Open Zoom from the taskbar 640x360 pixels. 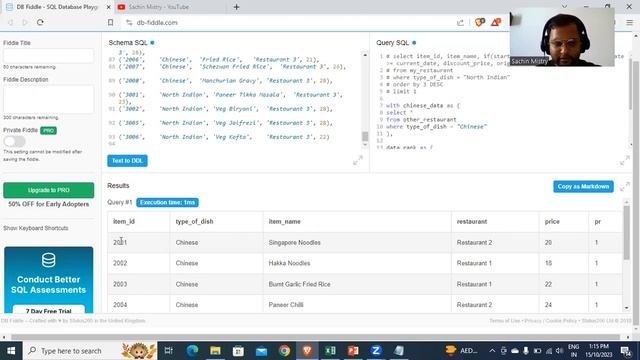tap(376, 351)
